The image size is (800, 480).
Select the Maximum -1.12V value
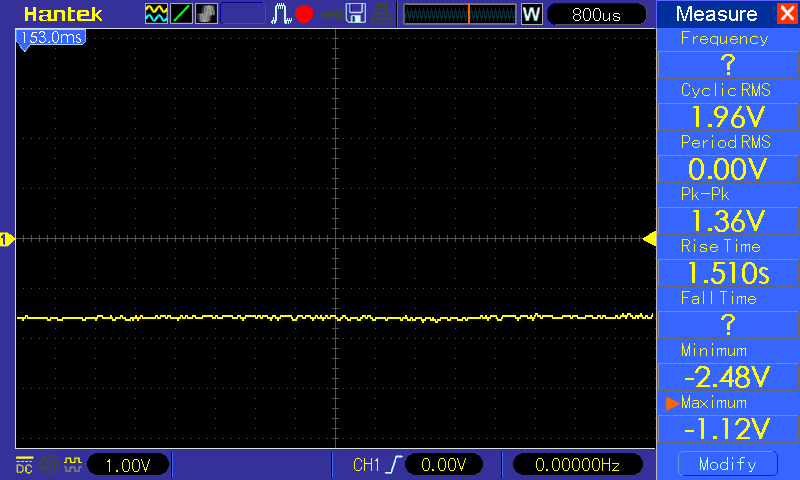(x=728, y=429)
